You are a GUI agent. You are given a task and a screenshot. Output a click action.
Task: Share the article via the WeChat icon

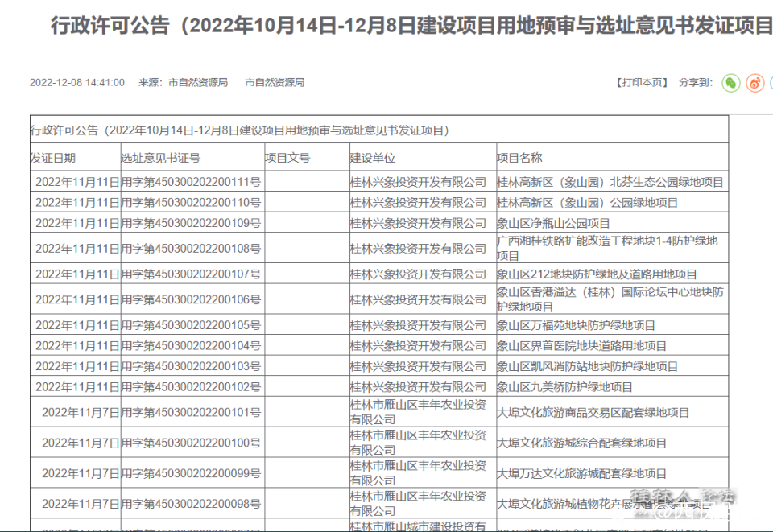(x=730, y=83)
